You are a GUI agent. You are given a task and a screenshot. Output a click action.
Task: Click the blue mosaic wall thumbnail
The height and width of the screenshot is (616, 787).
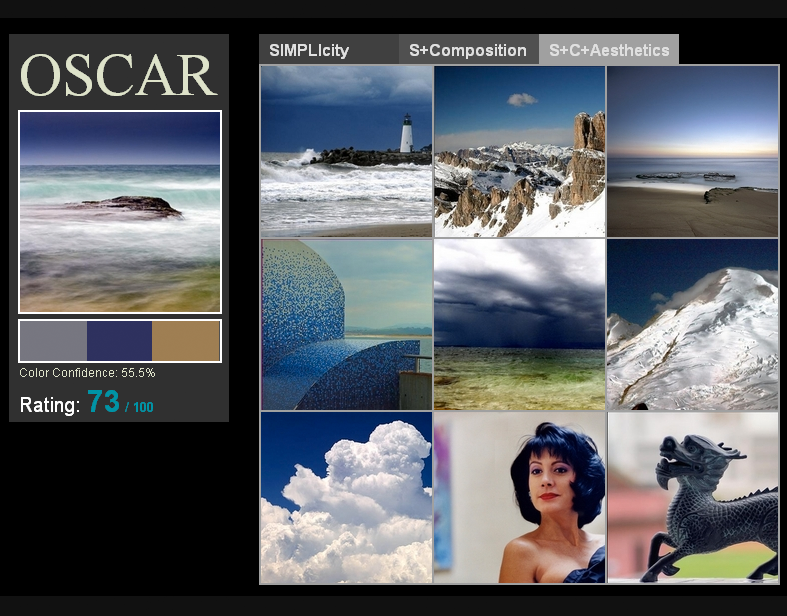point(346,324)
